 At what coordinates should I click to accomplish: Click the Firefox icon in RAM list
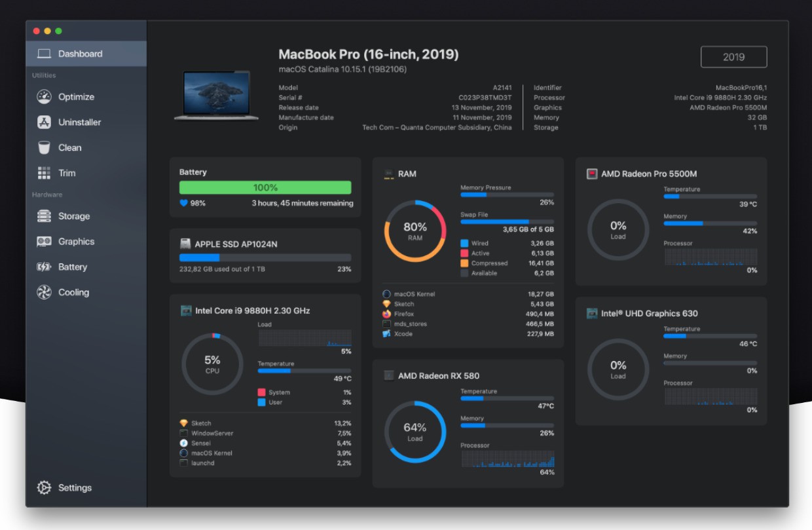[387, 314]
